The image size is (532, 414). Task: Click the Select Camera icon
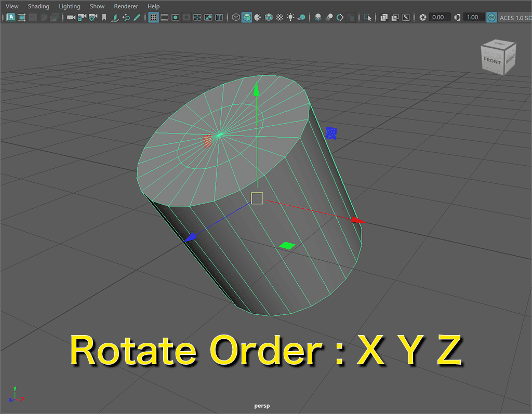71,17
